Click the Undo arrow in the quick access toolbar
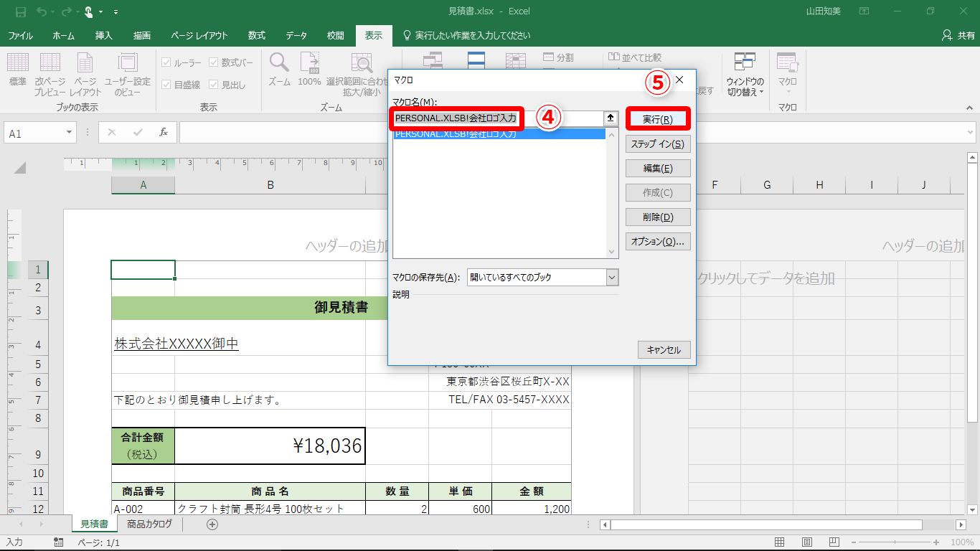This screenshot has width=980, height=551. pos(42,11)
